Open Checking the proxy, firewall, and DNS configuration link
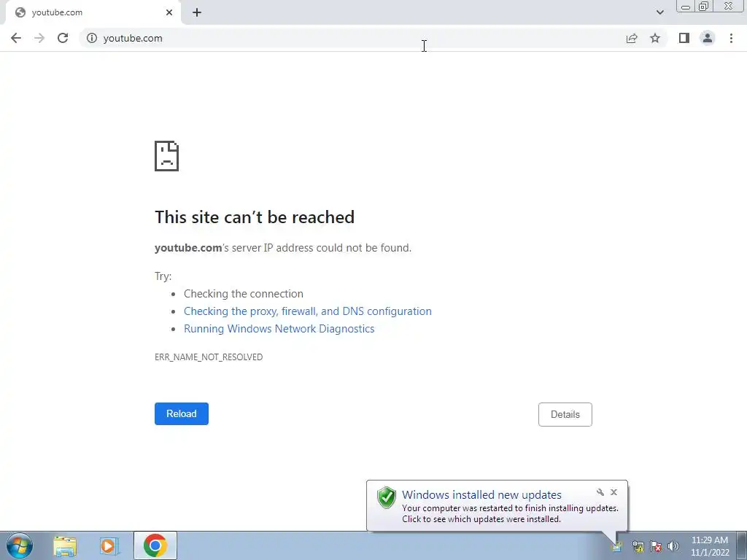This screenshot has width=747, height=560. pos(308,311)
